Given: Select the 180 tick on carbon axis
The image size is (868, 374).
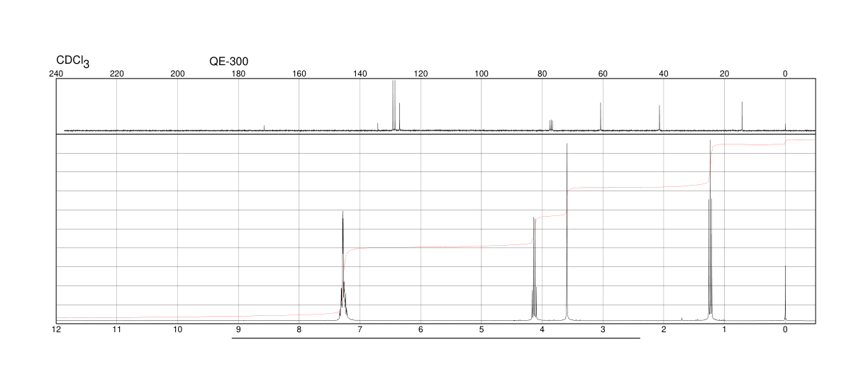Looking at the screenshot, I should pos(238,74).
